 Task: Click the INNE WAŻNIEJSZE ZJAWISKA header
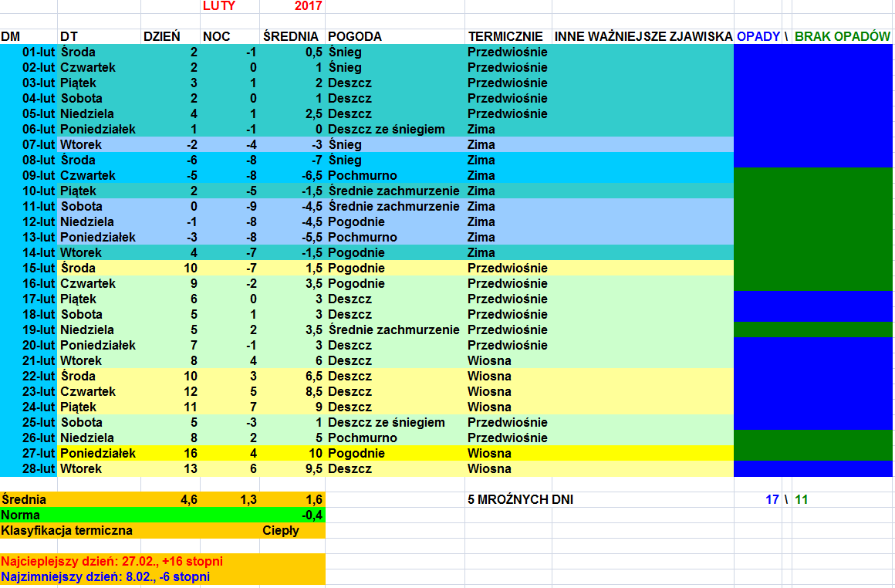point(643,36)
